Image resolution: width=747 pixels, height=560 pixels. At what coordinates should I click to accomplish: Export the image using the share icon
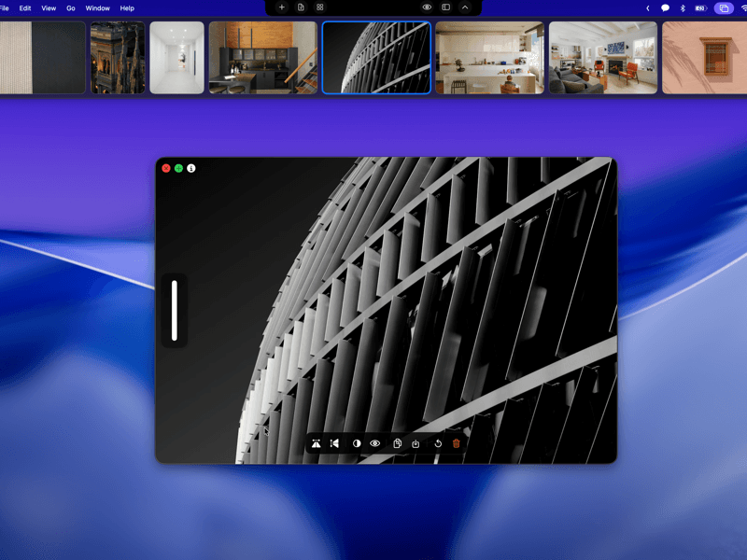417,443
